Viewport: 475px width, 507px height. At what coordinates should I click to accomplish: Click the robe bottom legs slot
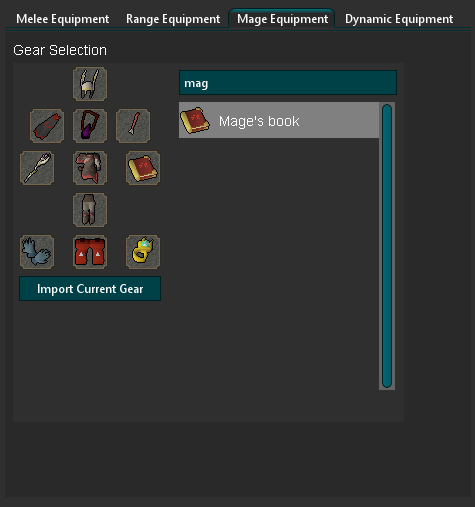point(90,210)
